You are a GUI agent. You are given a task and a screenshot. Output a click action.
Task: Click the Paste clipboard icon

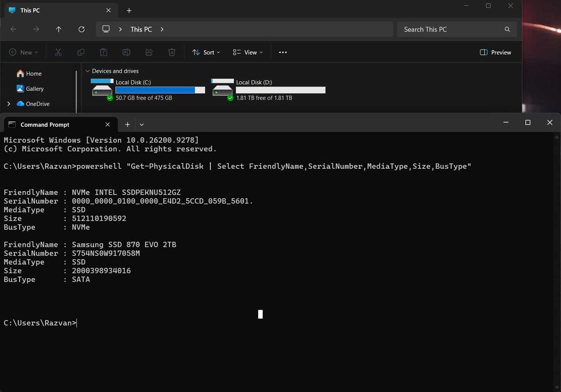pos(103,52)
